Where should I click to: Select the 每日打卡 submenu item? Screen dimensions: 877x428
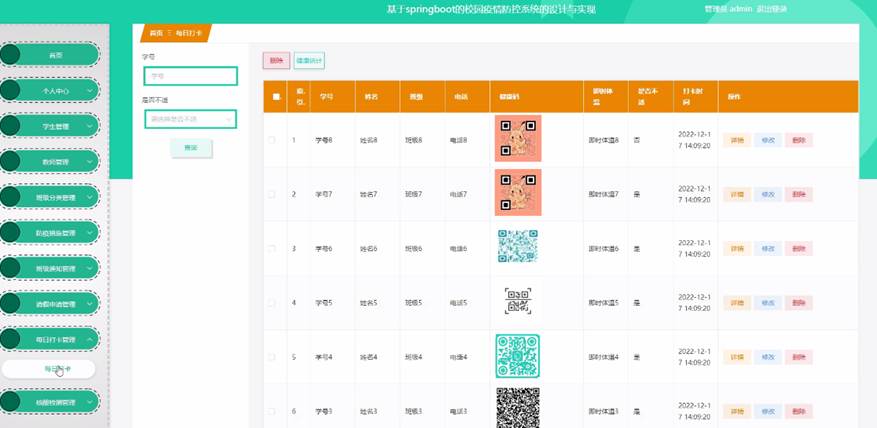tap(49, 369)
